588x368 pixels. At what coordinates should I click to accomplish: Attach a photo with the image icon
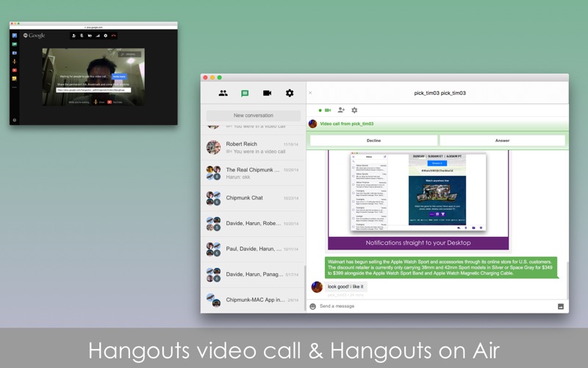[x=561, y=306]
